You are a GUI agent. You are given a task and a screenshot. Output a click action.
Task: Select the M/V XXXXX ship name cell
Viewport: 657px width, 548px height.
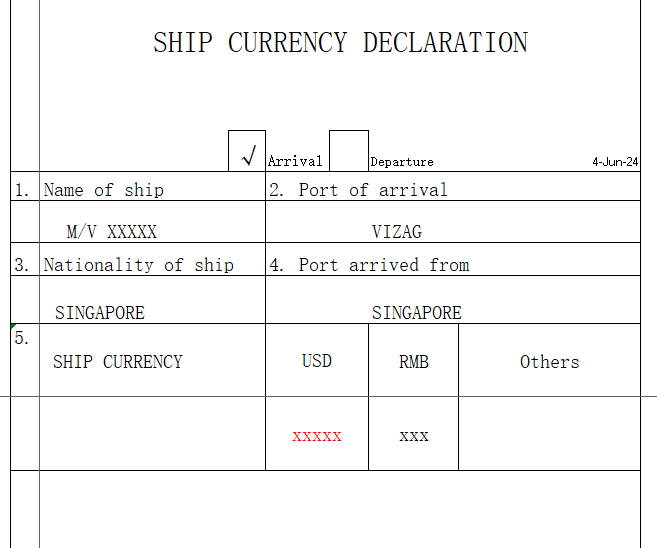tap(153, 222)
